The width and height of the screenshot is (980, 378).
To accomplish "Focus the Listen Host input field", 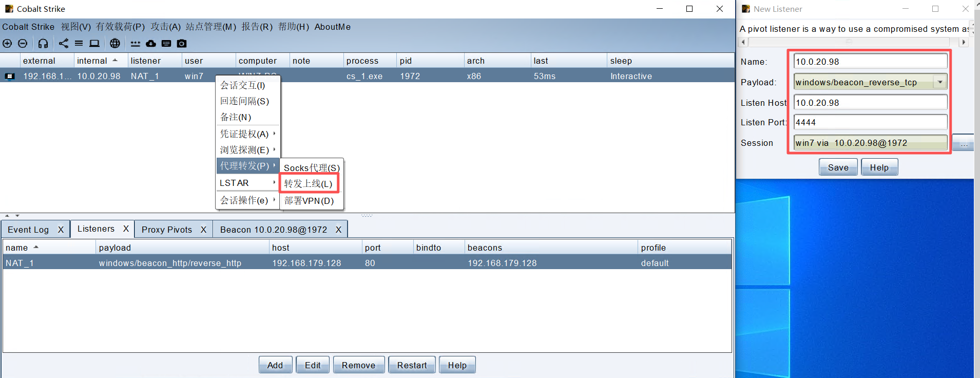I will (x=870, y=103).
